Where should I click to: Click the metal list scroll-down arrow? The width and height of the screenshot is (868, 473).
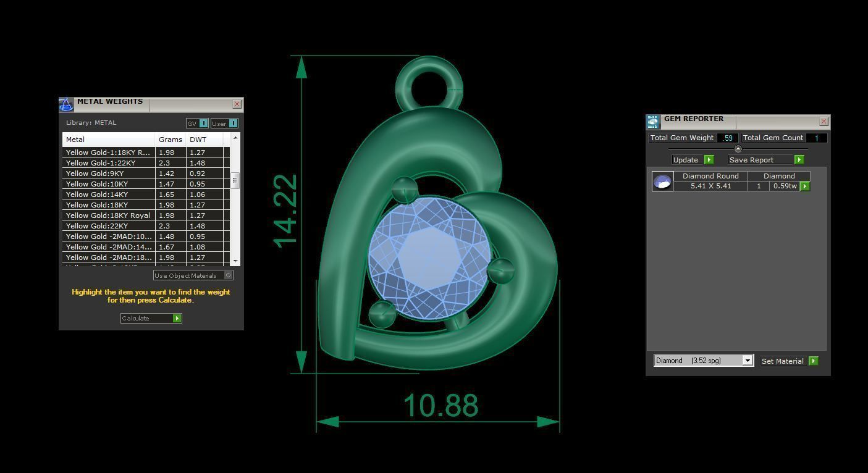pyautogui.click(x=235, y=262)
